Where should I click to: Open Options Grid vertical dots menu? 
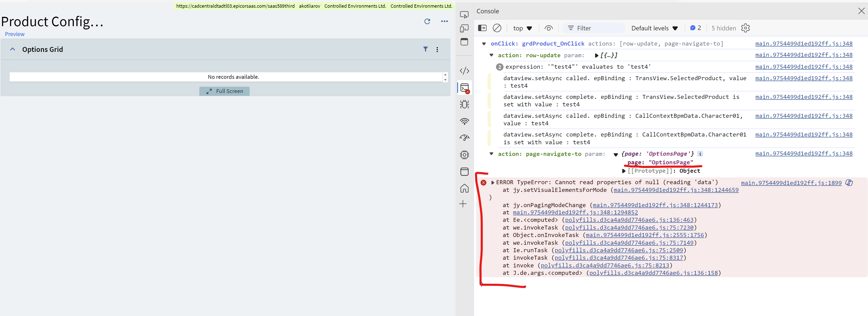(437, 50)
